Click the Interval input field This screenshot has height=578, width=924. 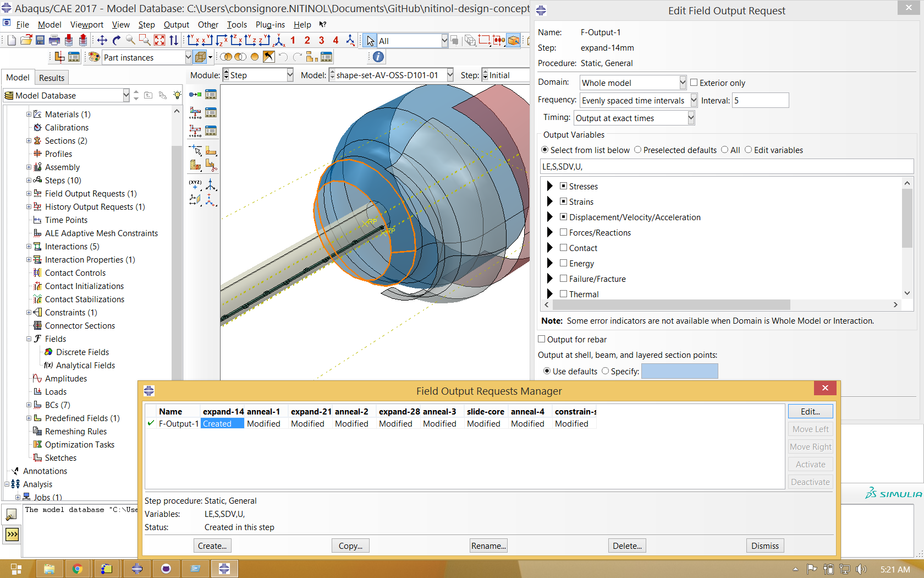(x=761, y=100)
